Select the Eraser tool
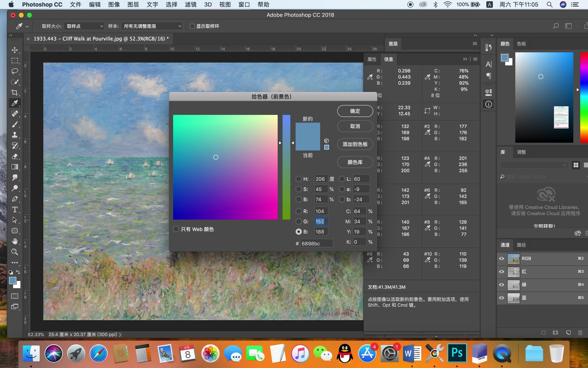588x368 pixels. pos(14,156)
